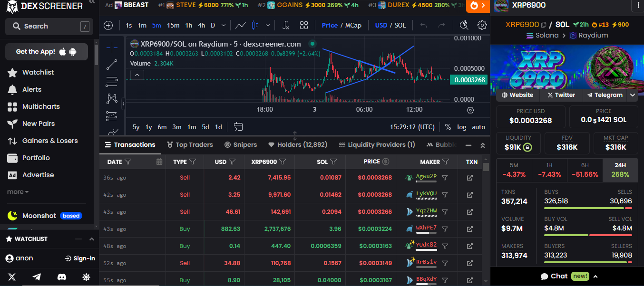The image size is (644, 286).
Task: Toggle logarithmic scale
Action: 462,127
